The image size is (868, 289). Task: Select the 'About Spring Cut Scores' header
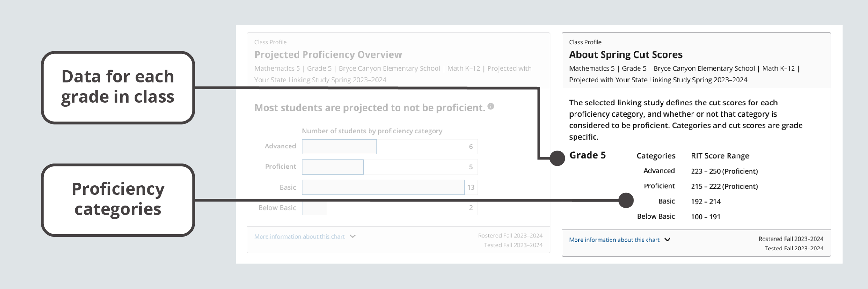click(626, 54)
